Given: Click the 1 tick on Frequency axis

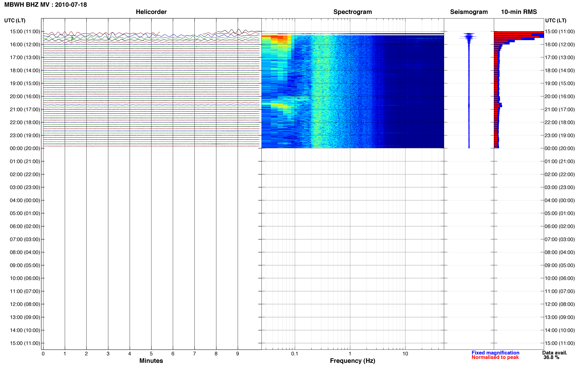Looking at the screenshot, I should pyautogui.click(x=350, y=354).
